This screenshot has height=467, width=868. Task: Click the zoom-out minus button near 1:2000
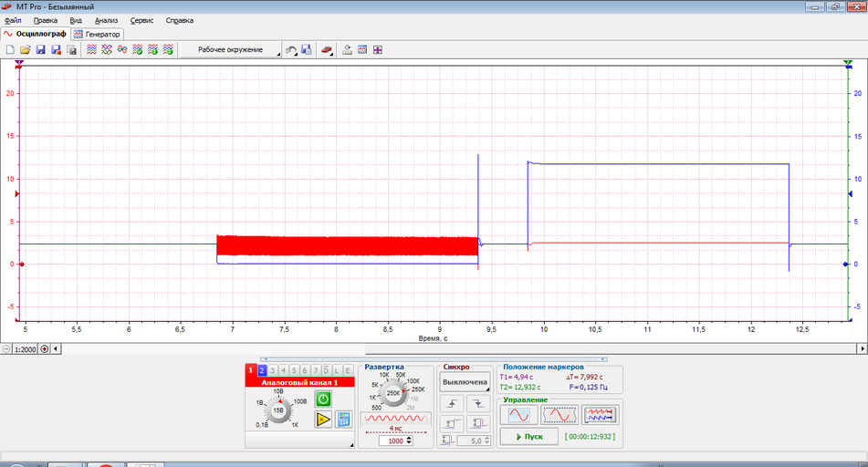pyautogui.click(x=6, y=349)
